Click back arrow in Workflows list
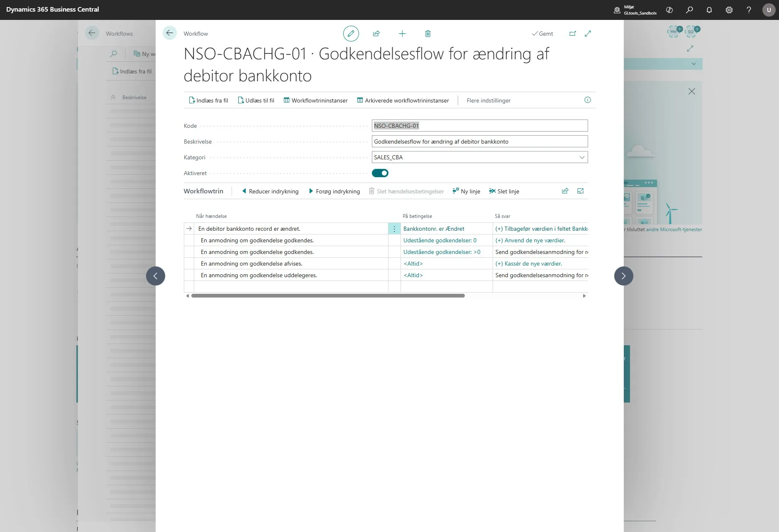This screenshot has width=779, height=532. pyautogui.click(x=92, y=33)
